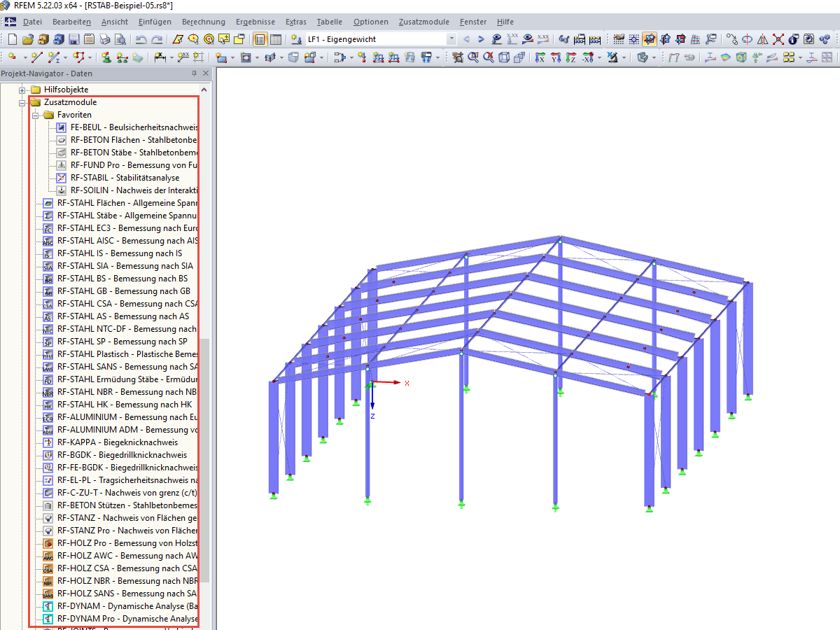Pin the Projekt-Navigator panel

[x=194, y=73]
